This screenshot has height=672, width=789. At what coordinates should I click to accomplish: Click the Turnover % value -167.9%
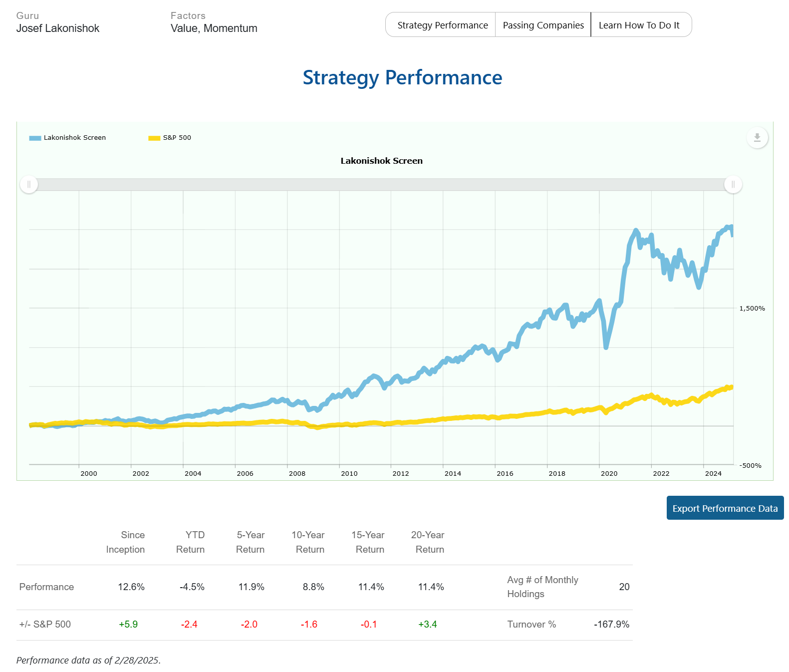click(611, 625)
